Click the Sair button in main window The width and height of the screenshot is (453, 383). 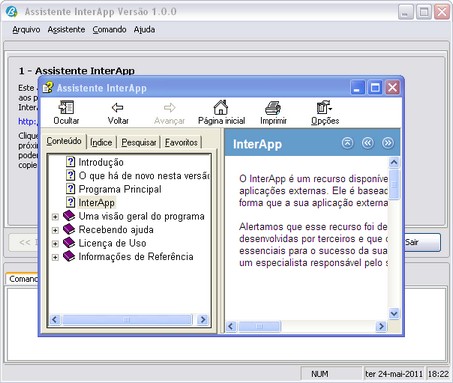pos(422,242)
